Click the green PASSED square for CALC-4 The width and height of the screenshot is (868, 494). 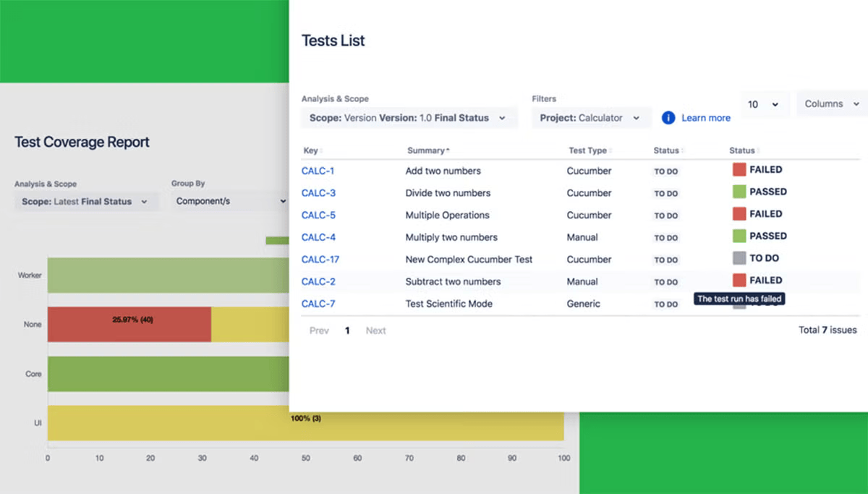739,236
